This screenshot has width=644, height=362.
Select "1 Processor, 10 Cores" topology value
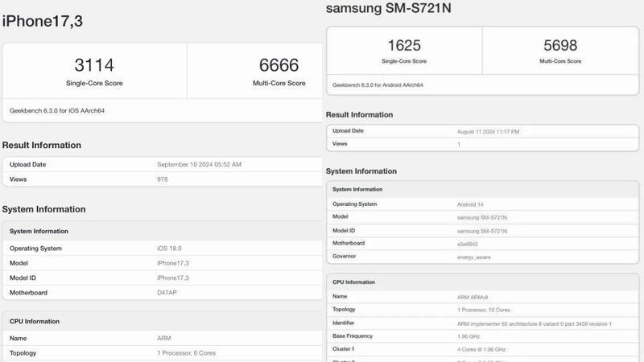(484, 310)
